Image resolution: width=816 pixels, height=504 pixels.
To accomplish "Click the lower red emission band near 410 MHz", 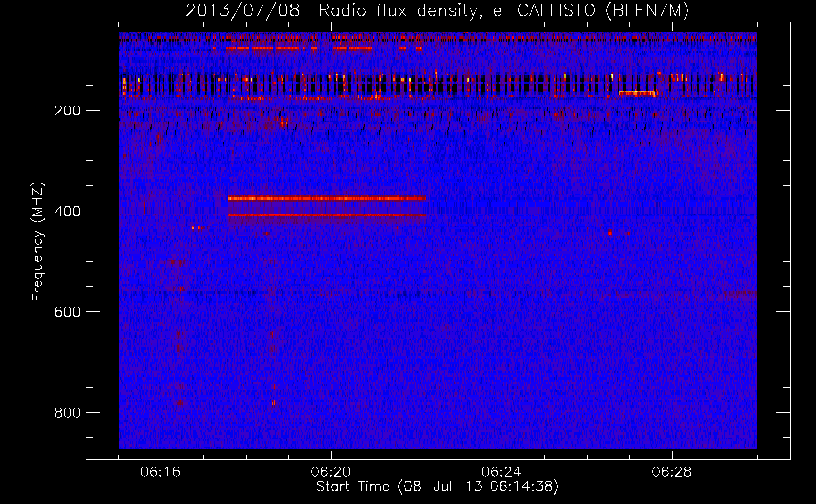I will point(327,215).
